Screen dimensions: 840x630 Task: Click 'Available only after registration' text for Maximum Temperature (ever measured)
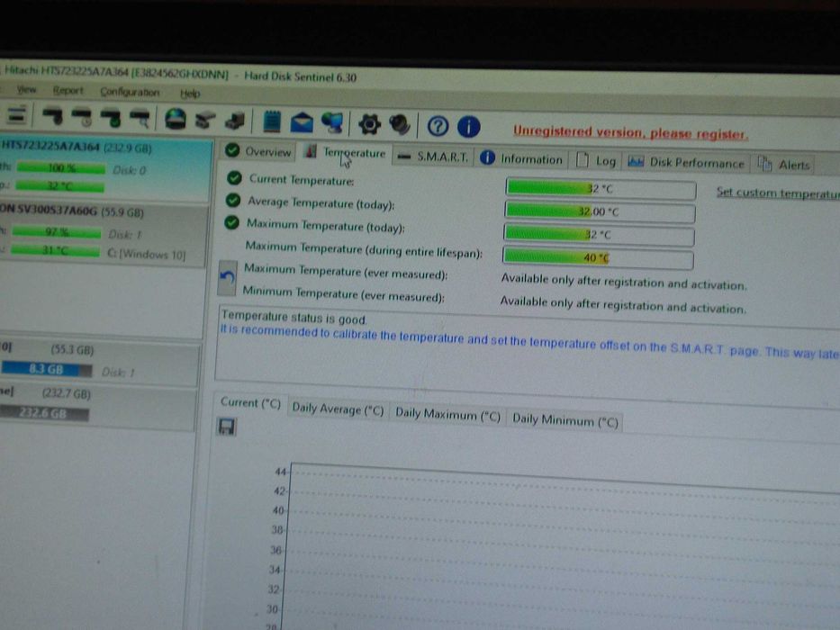[624, 282]
